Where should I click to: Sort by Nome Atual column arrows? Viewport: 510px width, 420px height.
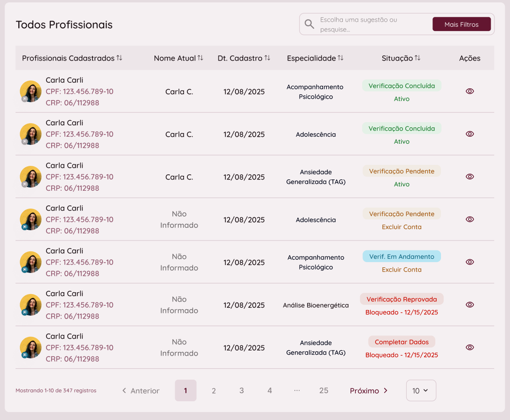click(201, 58)
